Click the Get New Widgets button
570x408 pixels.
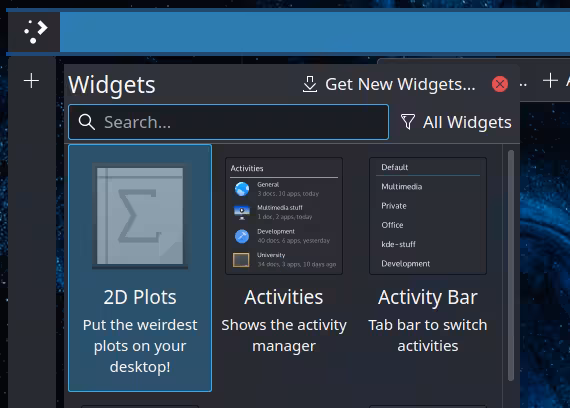pyautogui.click(x=389, y=84)
